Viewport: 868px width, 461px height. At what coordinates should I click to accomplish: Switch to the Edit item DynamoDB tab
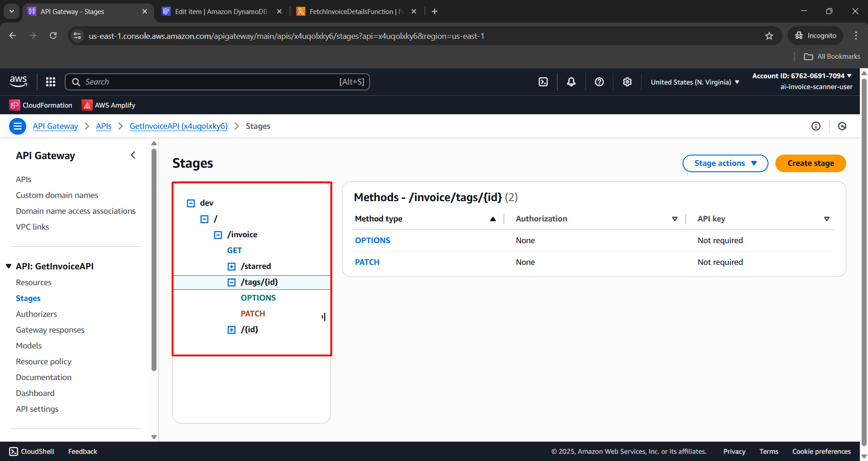[x=221, y=11]
